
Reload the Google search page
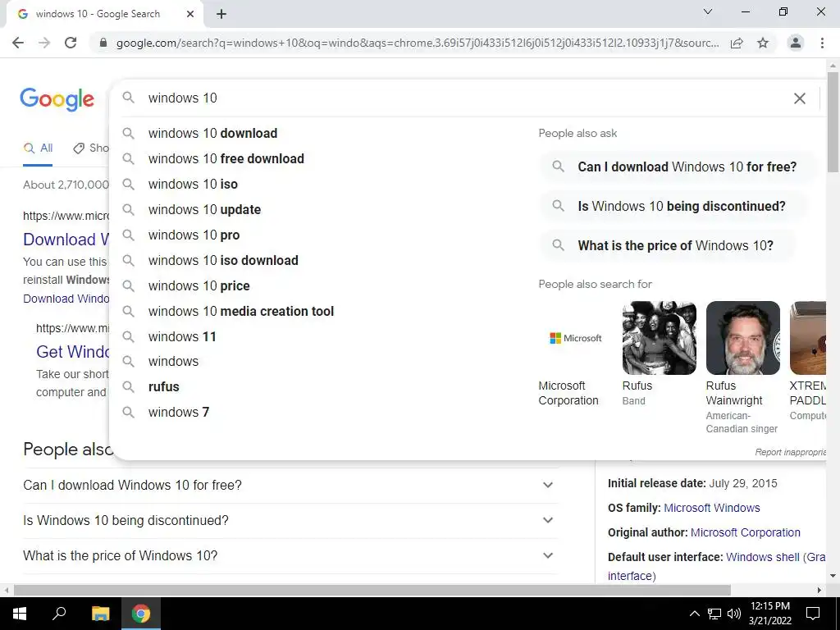pos(71,43)
